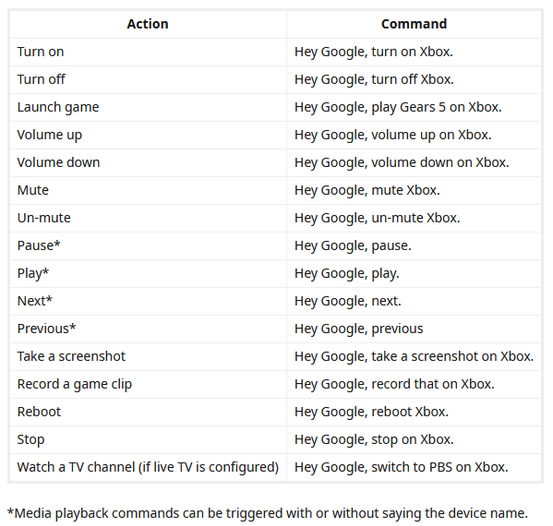Click the Action column header

click(x=147, y=24)
